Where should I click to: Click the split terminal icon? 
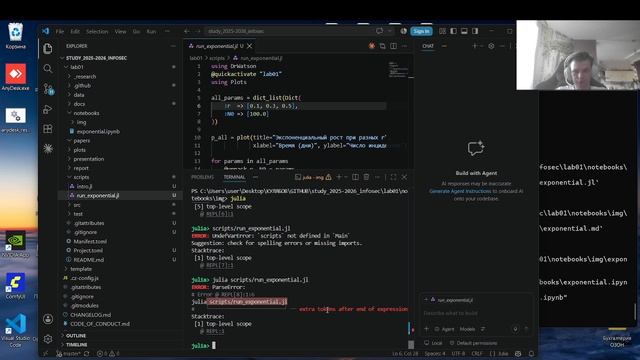(x=356, y=177)
